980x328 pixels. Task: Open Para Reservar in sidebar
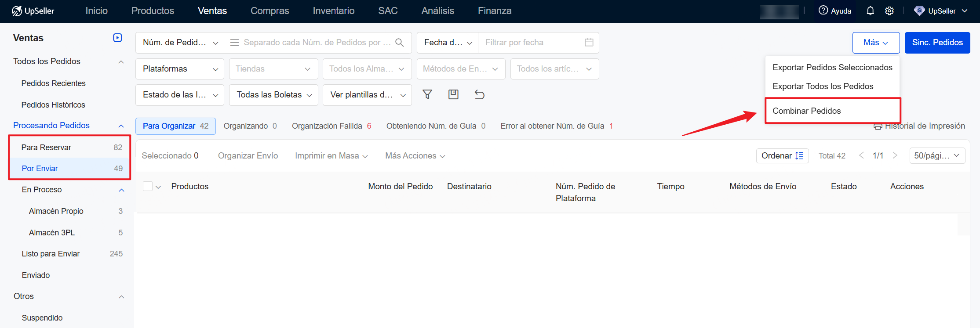click(69, 148)
